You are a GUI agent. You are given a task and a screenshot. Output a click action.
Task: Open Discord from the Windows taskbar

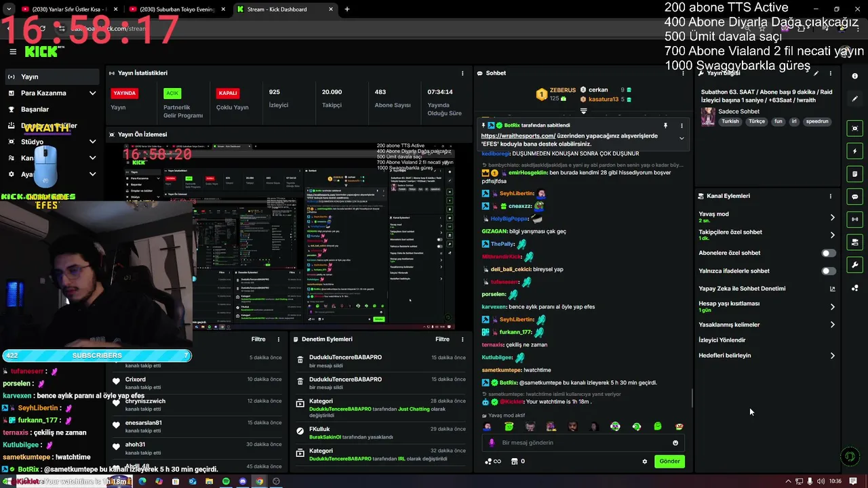[x=243, y=481]
